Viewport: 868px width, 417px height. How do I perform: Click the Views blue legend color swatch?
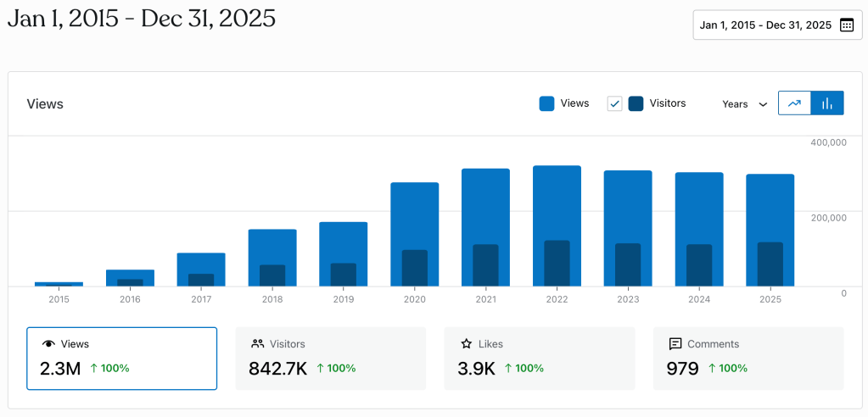547,103
